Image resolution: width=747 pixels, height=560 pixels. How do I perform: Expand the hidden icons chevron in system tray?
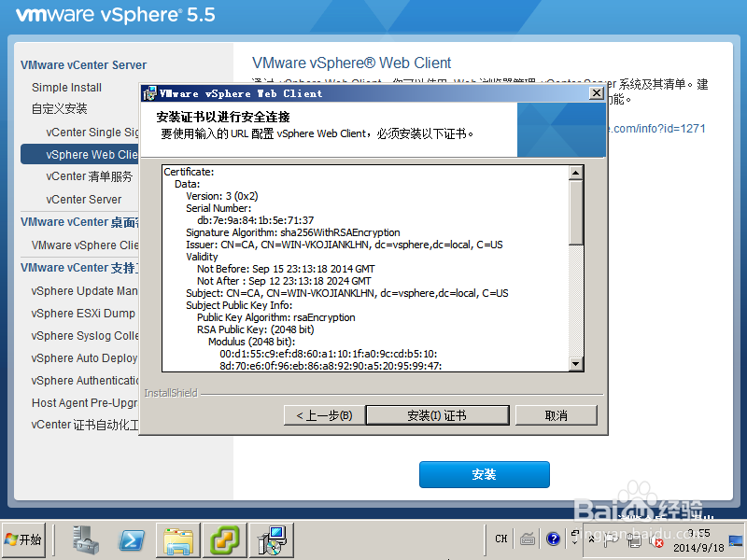(592, 539)
